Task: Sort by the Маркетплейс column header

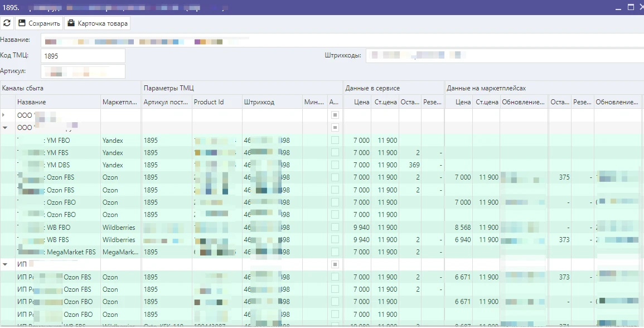Action: point(120,102)
